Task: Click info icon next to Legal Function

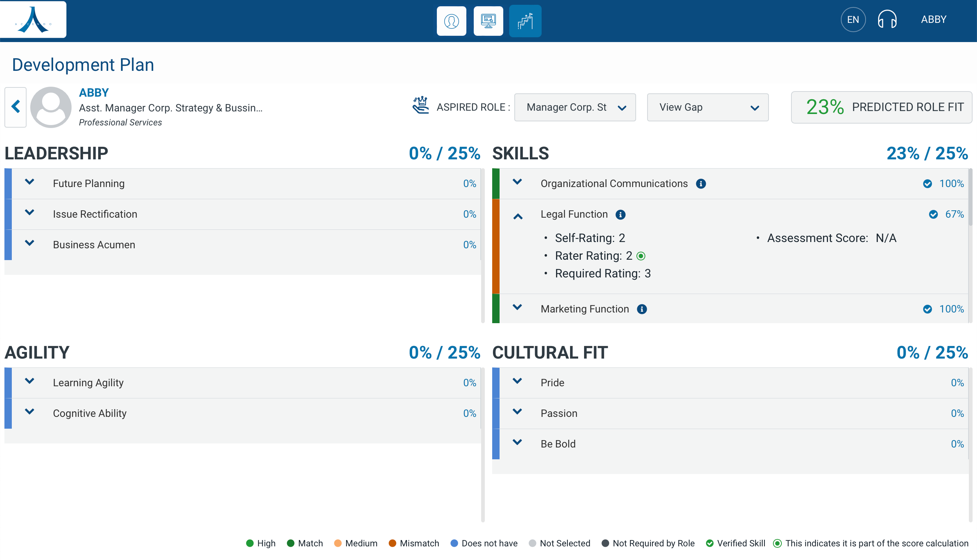Action: tap(620, 215)
